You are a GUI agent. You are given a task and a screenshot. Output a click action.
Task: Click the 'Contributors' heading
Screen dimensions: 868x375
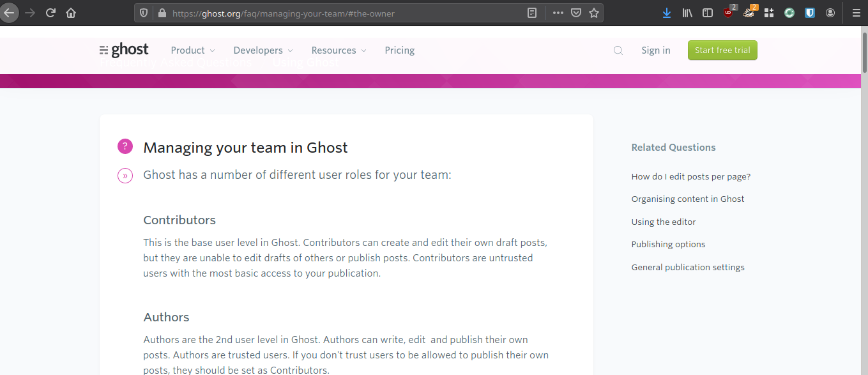coord(179,220)
